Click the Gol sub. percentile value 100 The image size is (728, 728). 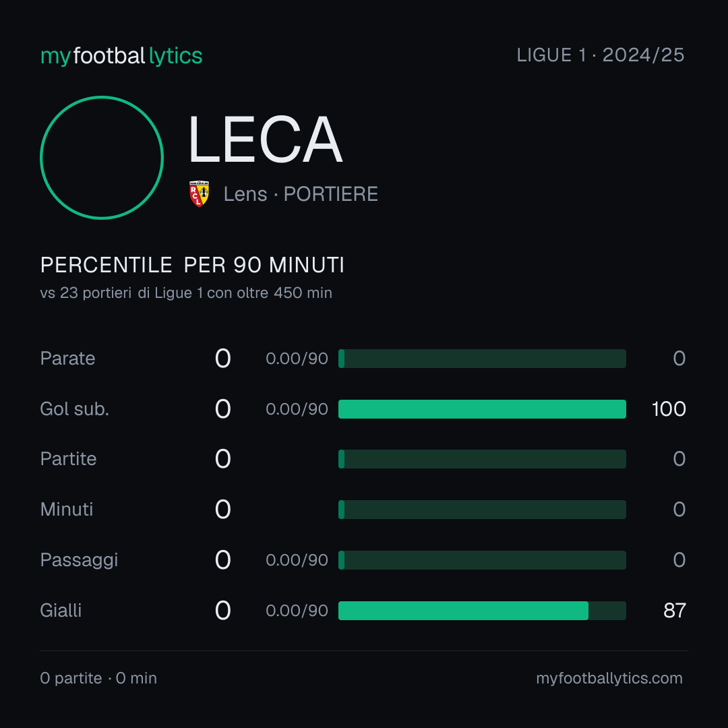pos(669,409)
